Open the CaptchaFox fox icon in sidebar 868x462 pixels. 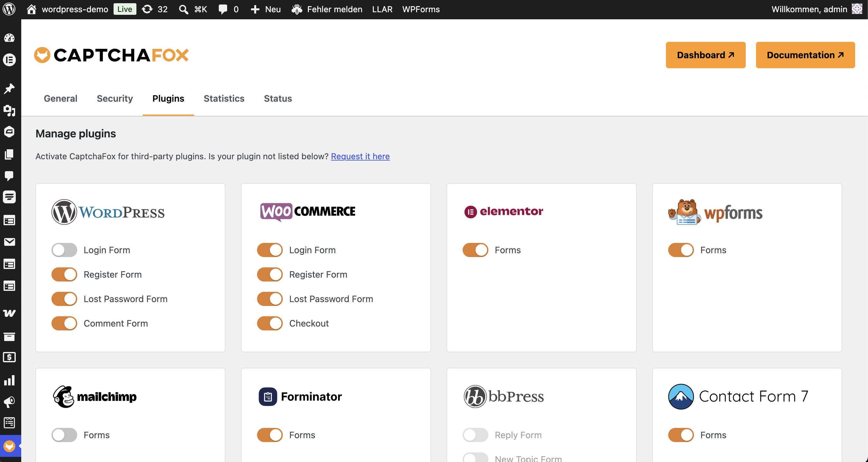[x=9, y=446]
